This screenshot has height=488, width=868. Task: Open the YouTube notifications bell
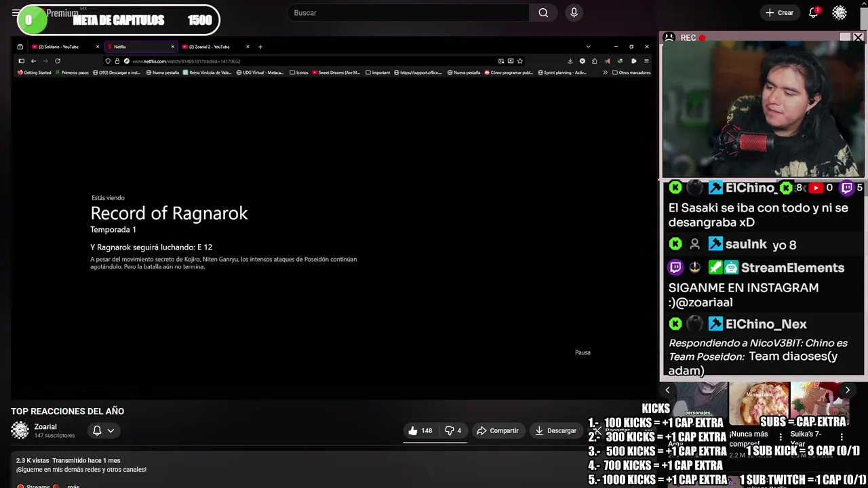click(x=813, y=13)
